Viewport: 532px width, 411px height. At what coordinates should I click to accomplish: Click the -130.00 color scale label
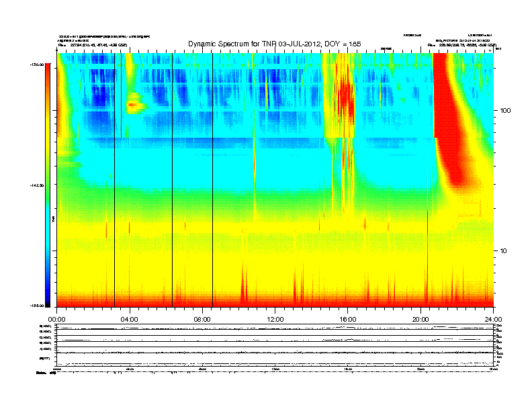click(37, 64)
